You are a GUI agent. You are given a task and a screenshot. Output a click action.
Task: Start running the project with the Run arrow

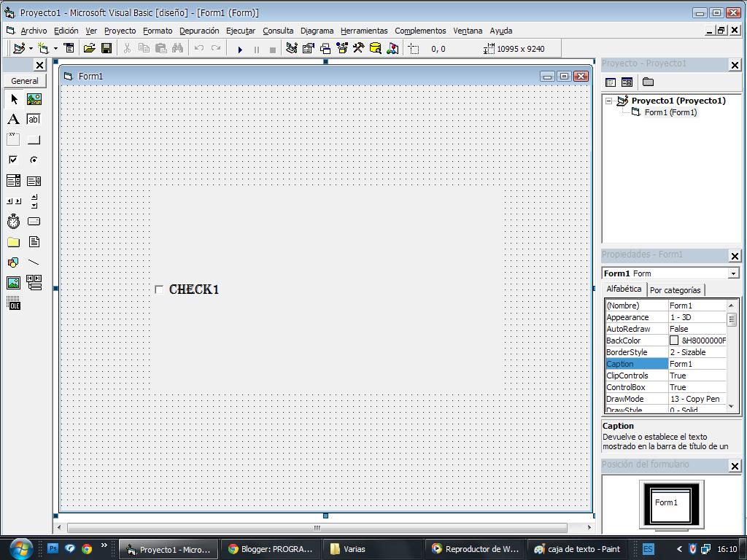pyautogui.click(x=240, y=48)
